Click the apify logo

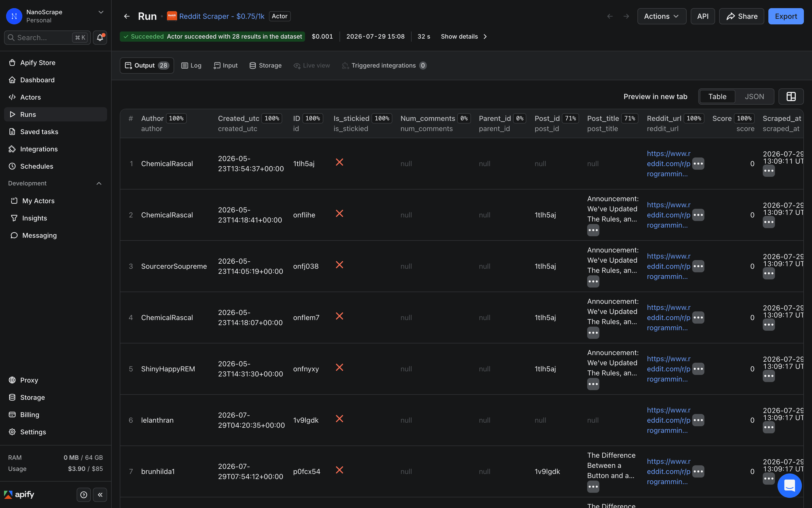19,495
